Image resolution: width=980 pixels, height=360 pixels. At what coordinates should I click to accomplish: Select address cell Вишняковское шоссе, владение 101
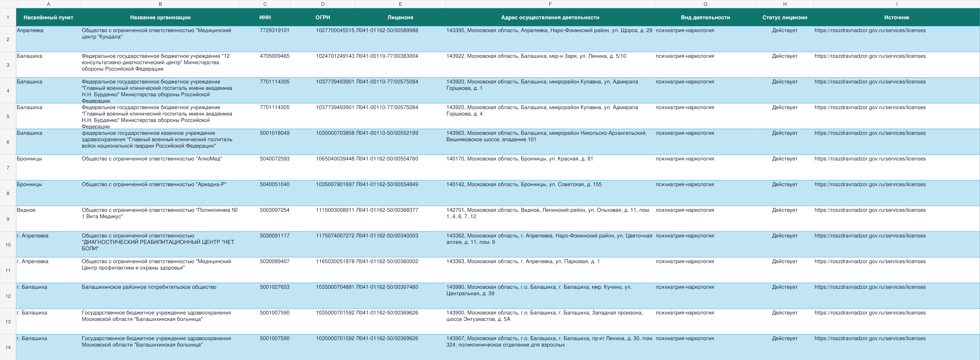tap(550, 141)
